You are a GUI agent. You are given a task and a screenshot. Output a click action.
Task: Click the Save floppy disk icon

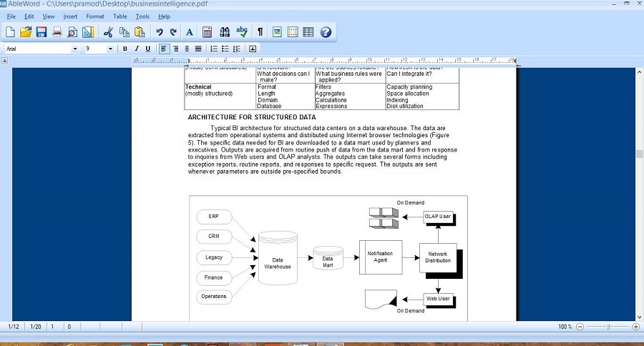click(x=41, y=32)
